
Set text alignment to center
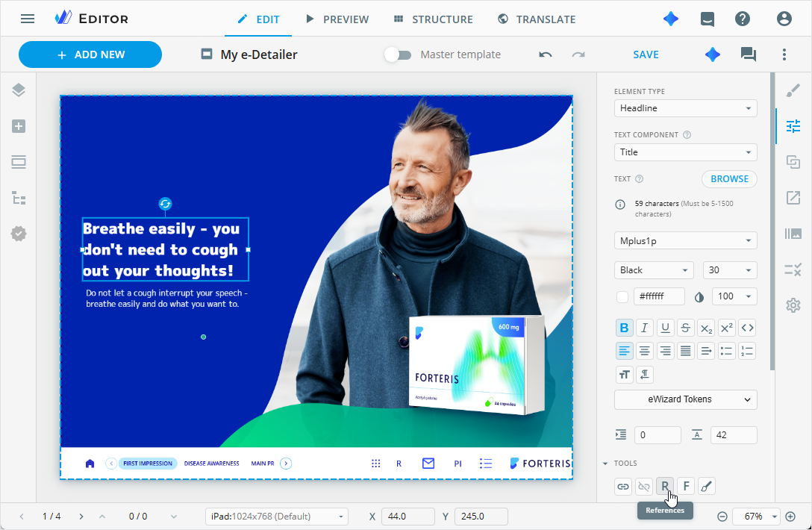tap(644, 352)
